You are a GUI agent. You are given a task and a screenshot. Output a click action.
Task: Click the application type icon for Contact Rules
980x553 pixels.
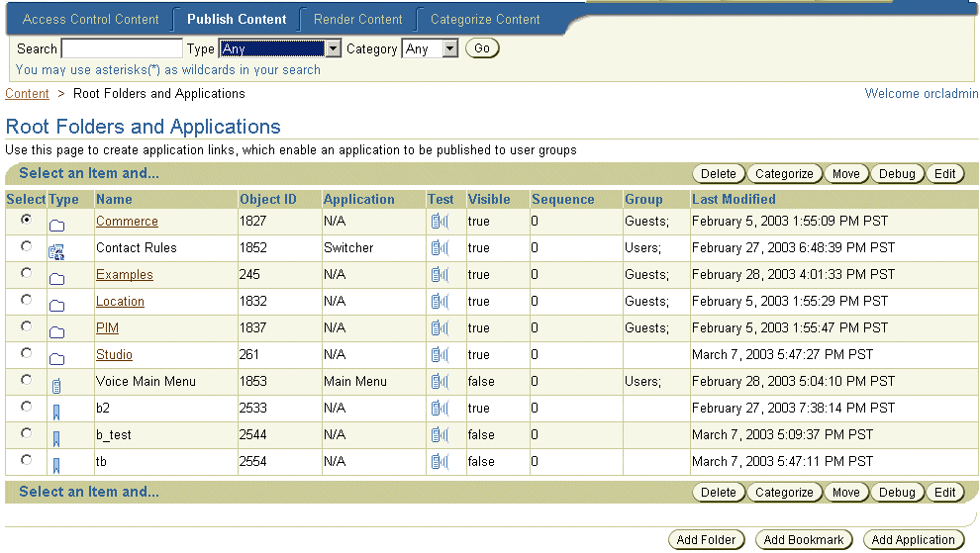56,252
